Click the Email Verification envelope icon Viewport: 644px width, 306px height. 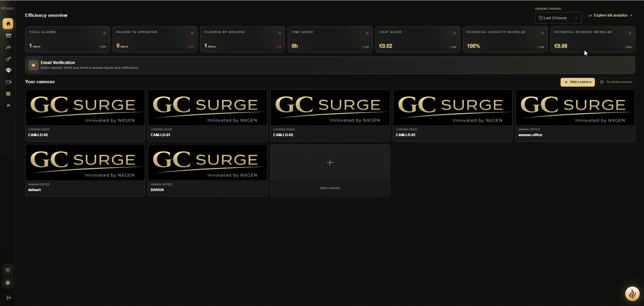(x=33, y=65)
